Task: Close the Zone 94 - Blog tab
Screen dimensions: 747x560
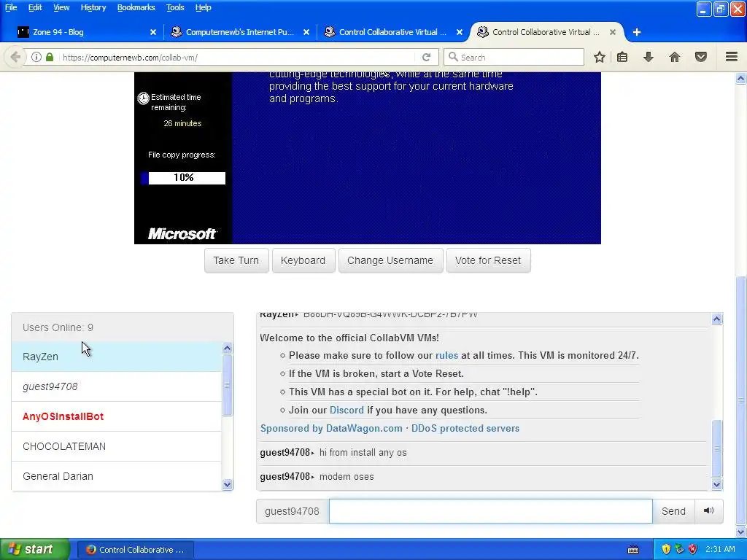Action: coord(153,32)
